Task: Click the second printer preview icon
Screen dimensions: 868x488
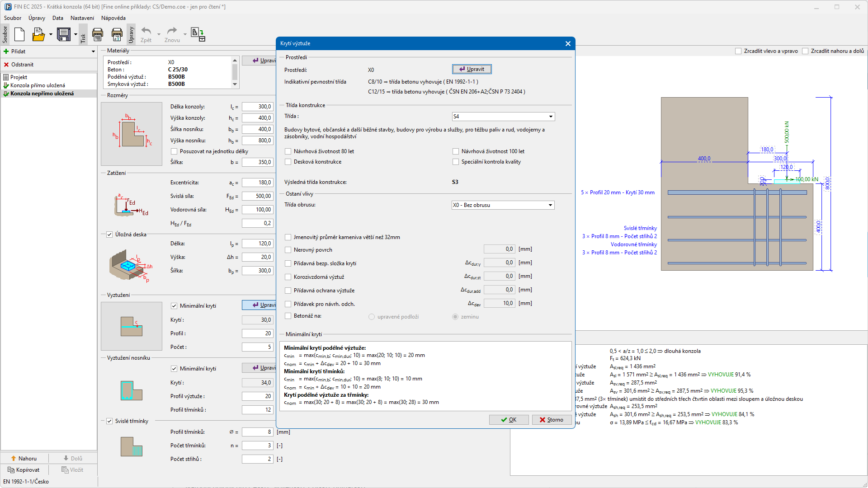Action: [117, 34]
